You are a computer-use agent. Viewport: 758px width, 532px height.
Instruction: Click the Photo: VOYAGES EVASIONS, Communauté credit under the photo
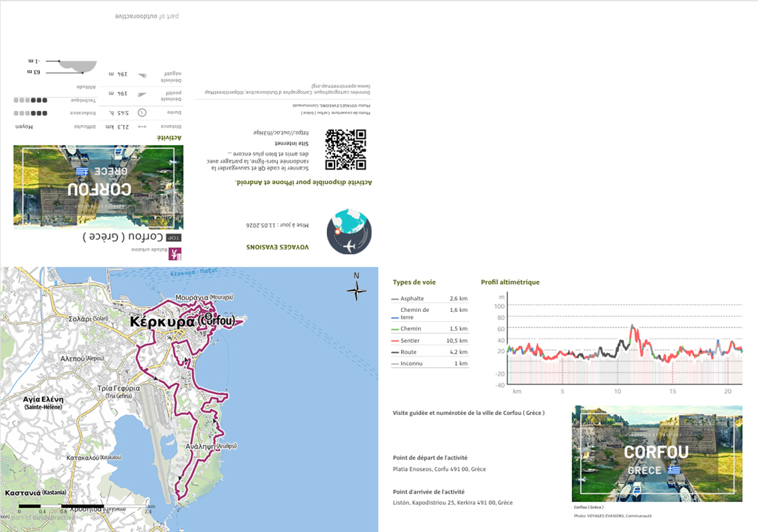612,515
